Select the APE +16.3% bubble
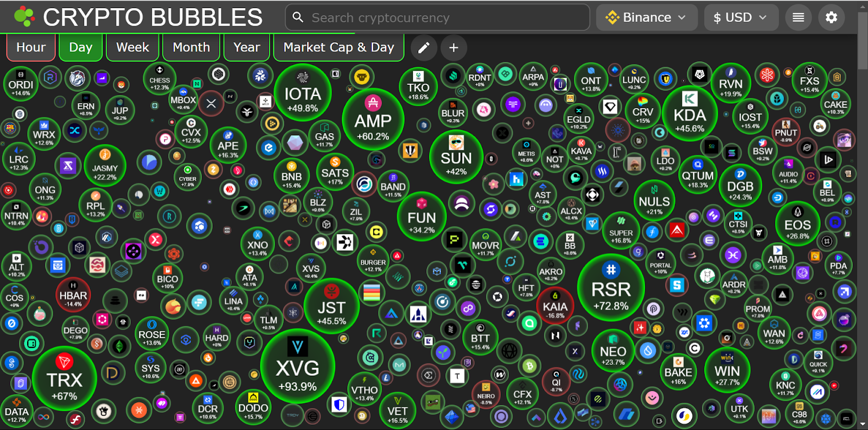 pyautogui.click(x=228, y=145)
